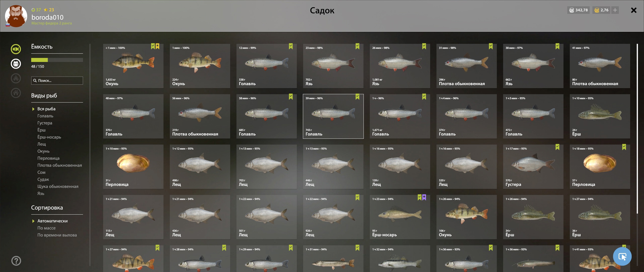The height and width of the screenshot is (272, 644).
Task: Open the boroda010 player avatar
Action: coord(16,16)
